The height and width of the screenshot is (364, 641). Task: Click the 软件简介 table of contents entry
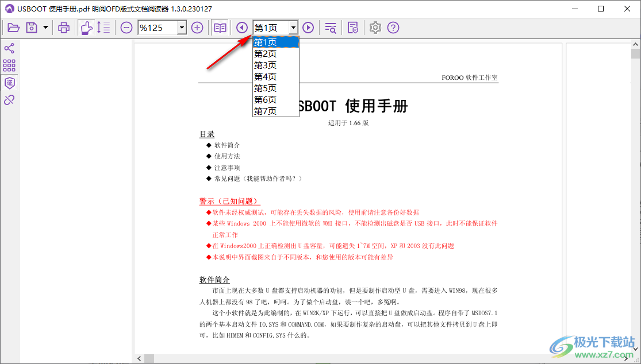coord(227,145)
